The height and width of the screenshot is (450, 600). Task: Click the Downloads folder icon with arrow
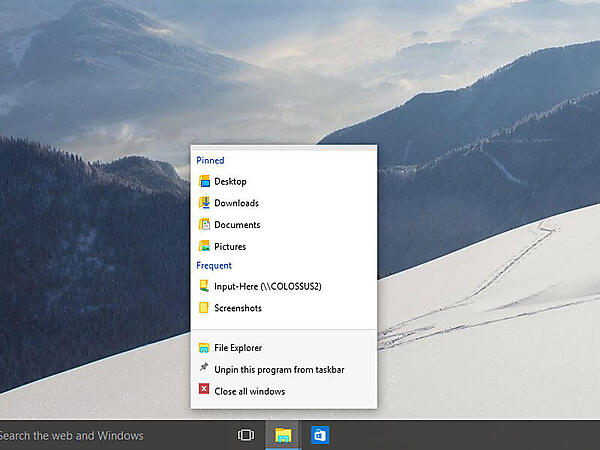coord(204,203)
